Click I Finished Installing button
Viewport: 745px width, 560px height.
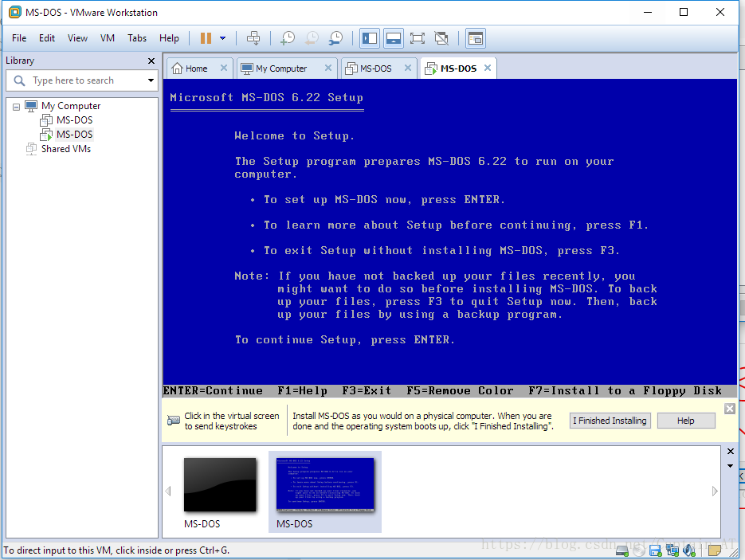pos(610,421)
